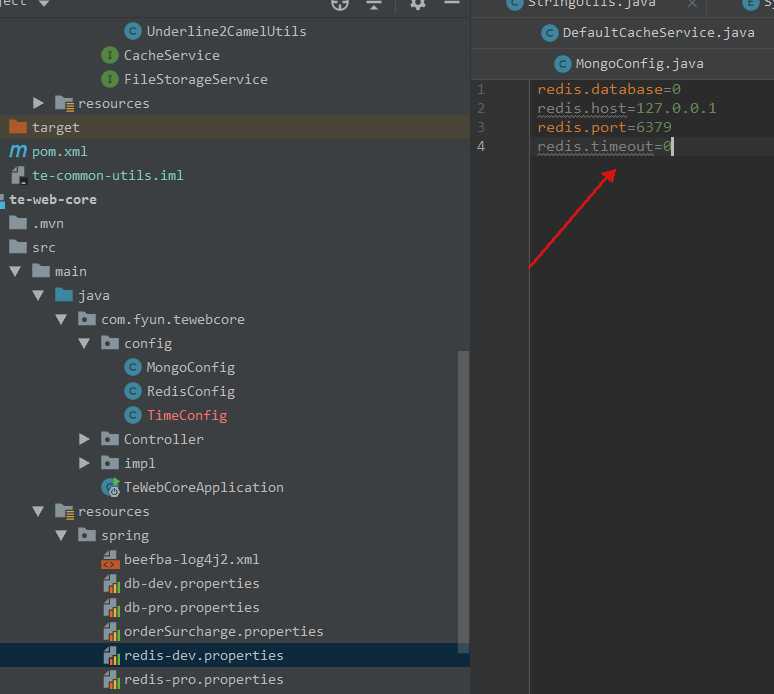774x694 pixels.
Task: Expand the impl package
Action: 84,463
